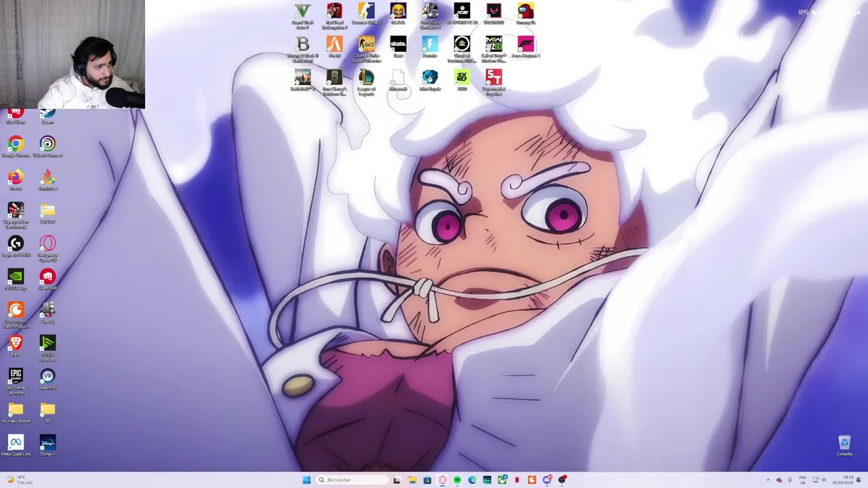Open the VALORANT desktop shortcut

[x=494, y=14]
